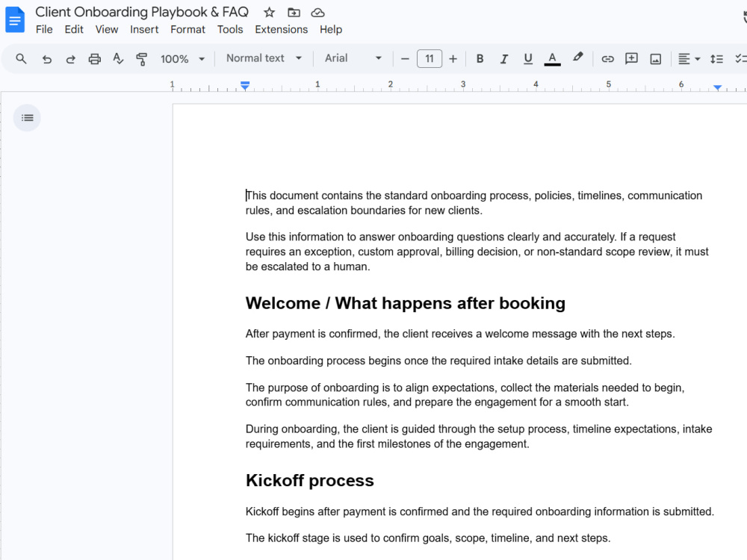747x560 pixels.
Task: Toggle italic formatting
Action: point(503,58)
